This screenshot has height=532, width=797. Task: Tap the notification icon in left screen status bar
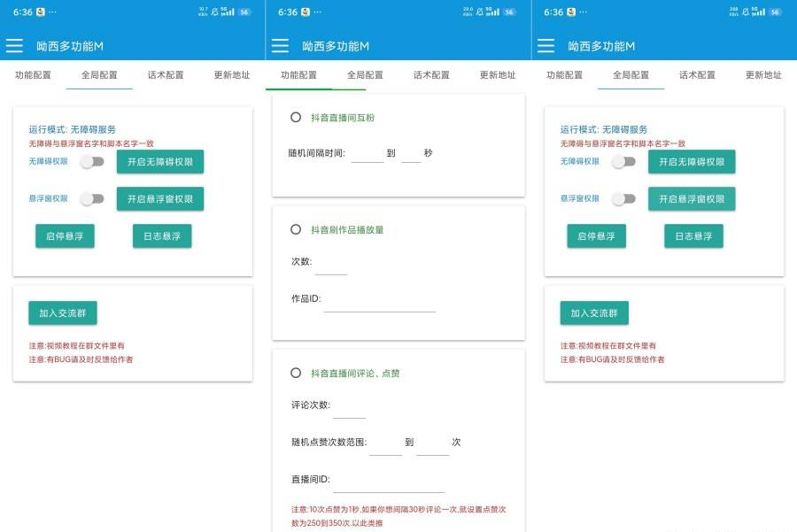click(x=41, y=12)
